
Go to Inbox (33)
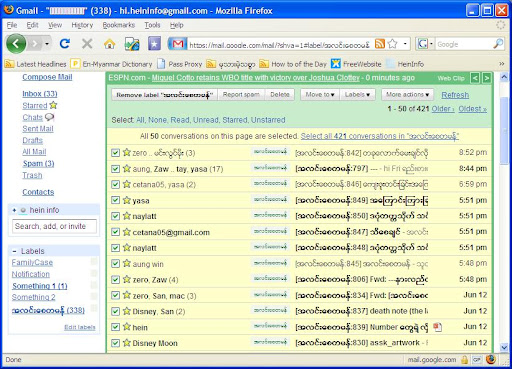40,94
